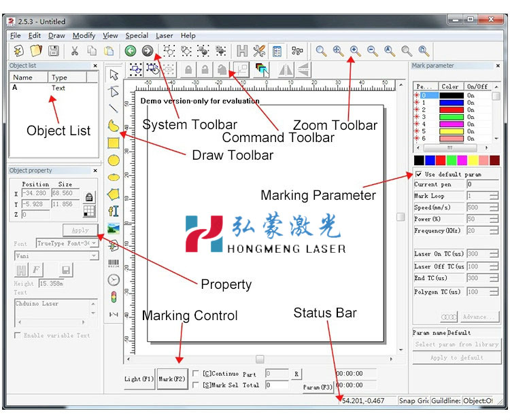Toggle Use default param checkbox
Screen dimensions: 510x420
pos(419,174)
